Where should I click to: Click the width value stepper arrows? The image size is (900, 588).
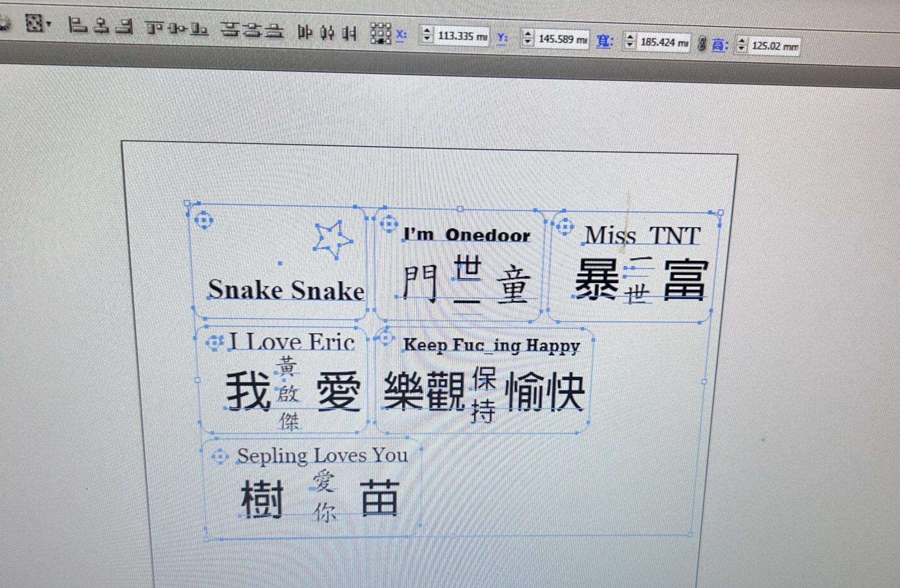click(630, 41)
